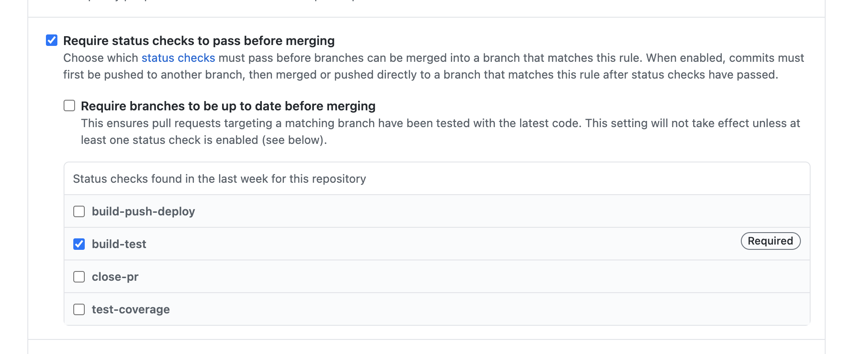Uncheck Require status checks to pass before merging
The height and width of the screenshot is (354, 868).
click(x=52, y=40)
